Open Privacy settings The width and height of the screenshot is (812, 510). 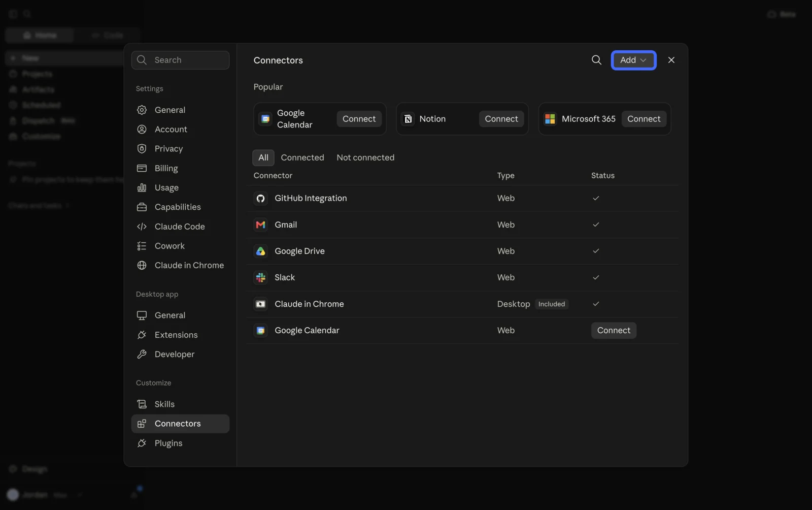pos(180,149)
